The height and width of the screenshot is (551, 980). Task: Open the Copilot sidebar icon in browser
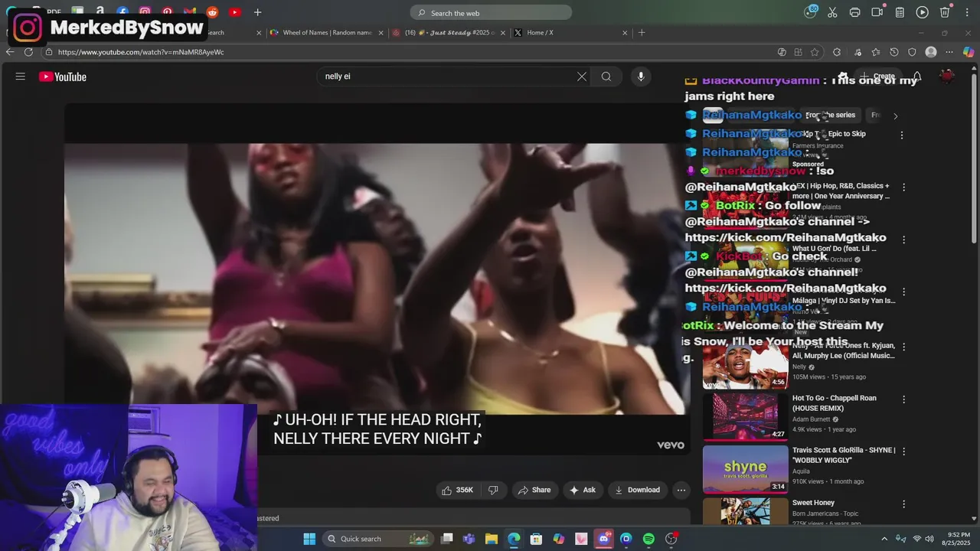(969, 52)
